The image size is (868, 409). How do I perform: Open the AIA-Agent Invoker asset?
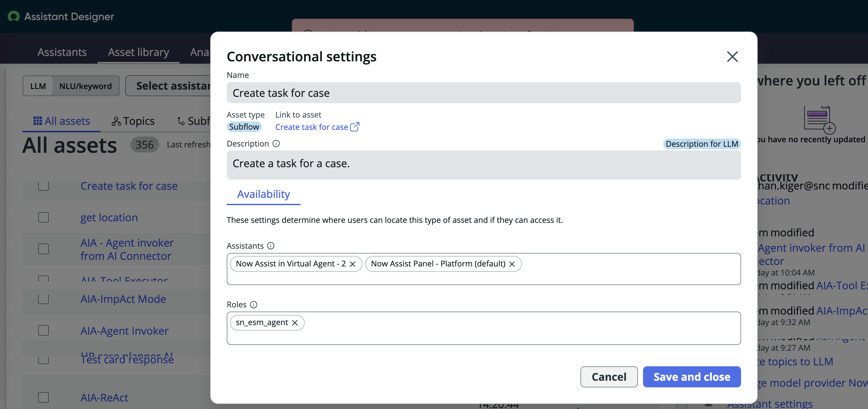point(124,331)
